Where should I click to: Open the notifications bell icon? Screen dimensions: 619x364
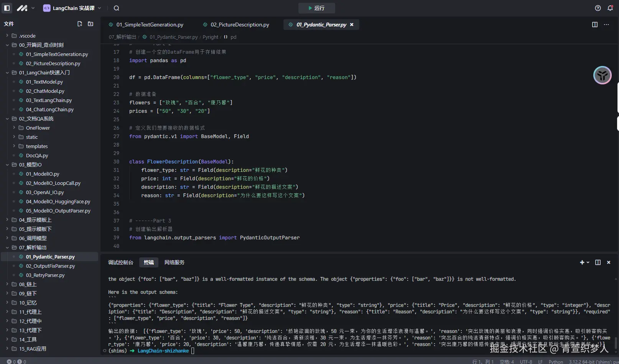coord(610,8)
